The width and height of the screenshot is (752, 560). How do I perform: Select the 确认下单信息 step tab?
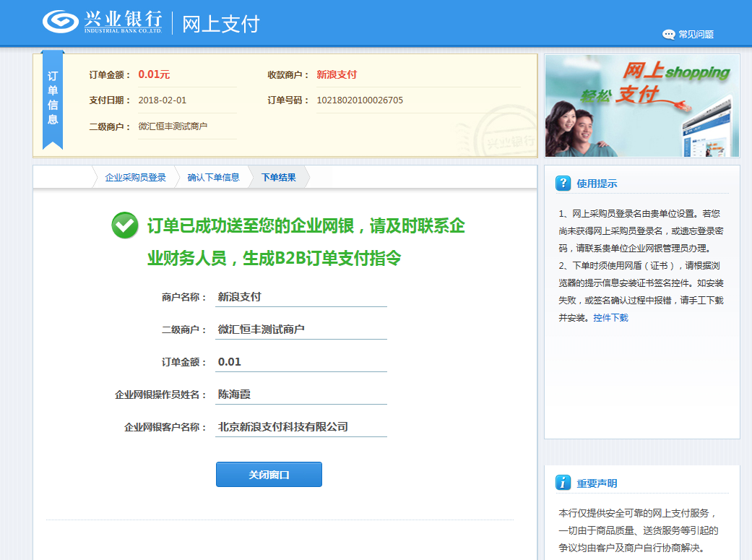[213, 178]
